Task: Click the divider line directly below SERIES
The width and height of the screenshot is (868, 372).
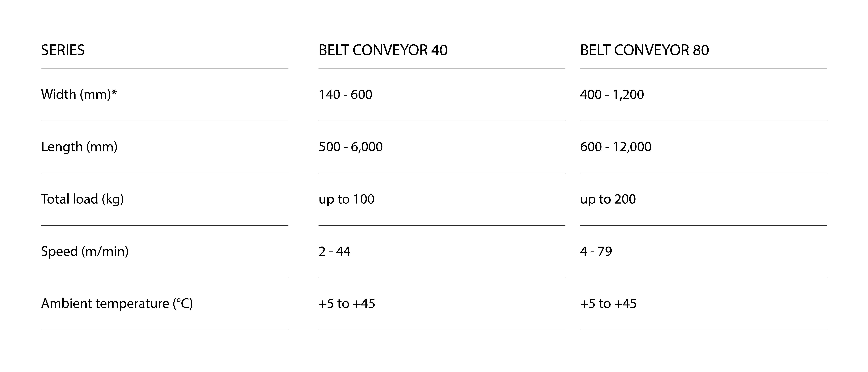Action: pyautogui.click(x=164, y=69)
